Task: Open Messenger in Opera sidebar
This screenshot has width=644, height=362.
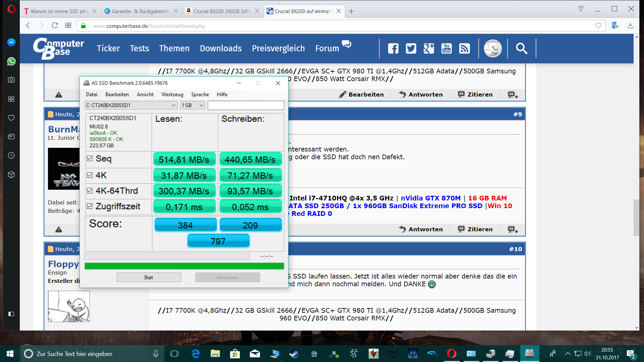Action: (x=11, y=43)
